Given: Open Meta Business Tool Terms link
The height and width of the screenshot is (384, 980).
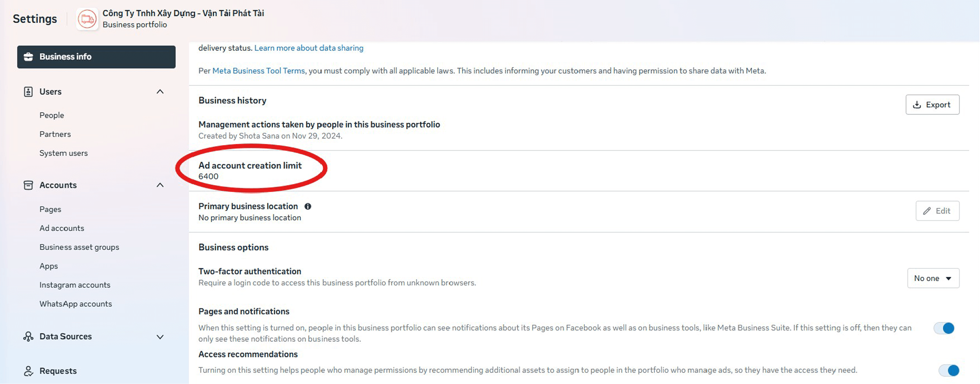Looking at the screenshot, I should coord(258,71).
